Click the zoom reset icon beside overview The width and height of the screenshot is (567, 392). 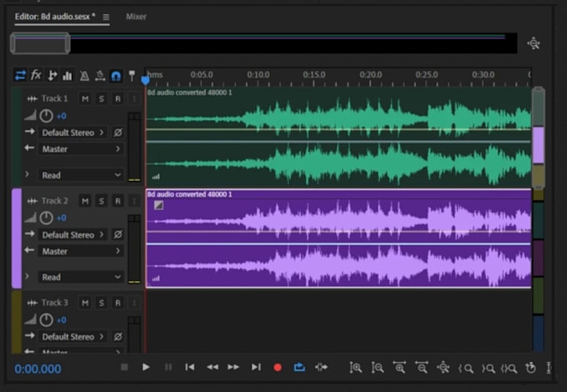(534, 43)
